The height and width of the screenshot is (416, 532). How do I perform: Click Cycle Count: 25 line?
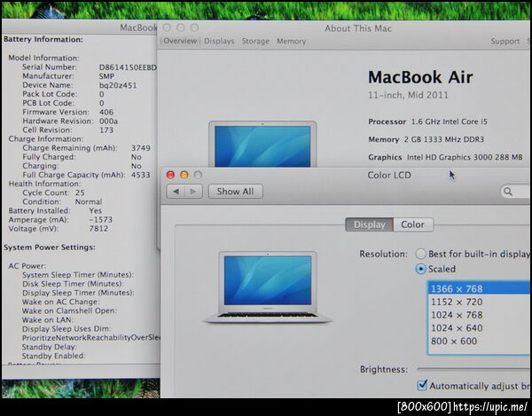(53, 192)
